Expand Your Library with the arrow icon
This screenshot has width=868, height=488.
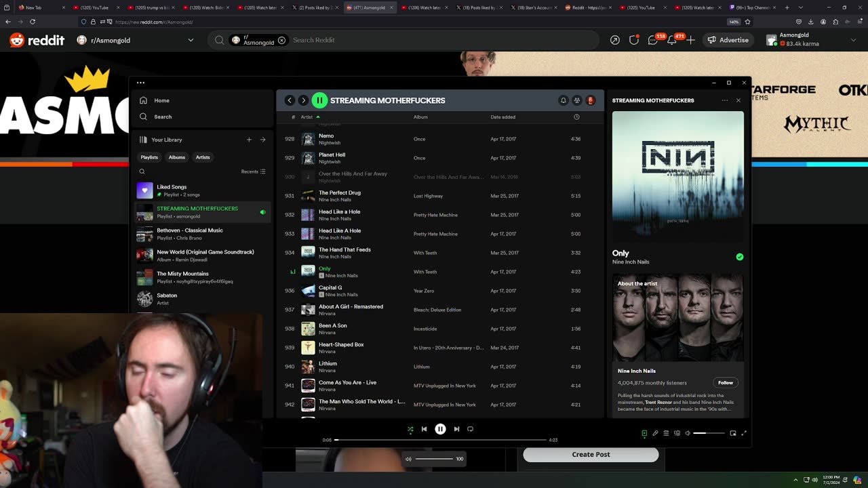click(262, 140)
